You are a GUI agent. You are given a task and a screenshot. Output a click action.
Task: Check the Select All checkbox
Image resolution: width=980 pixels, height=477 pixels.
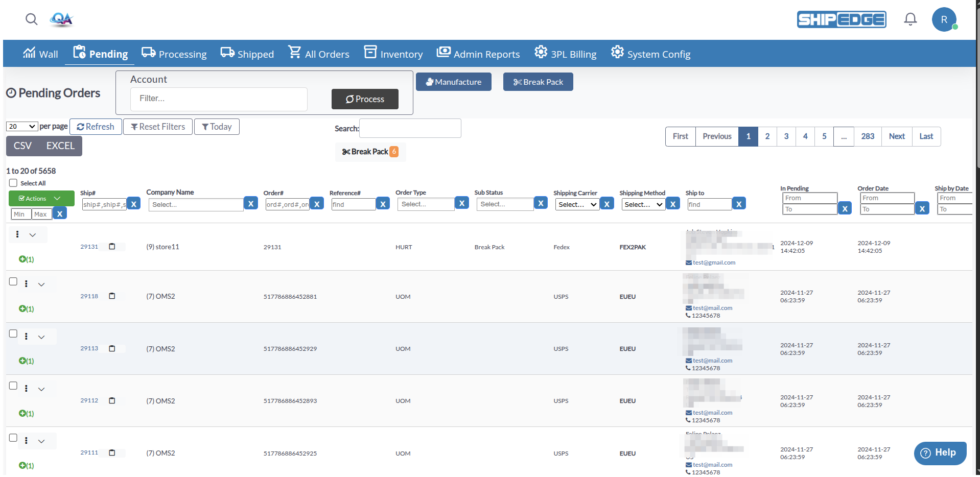click(12, 183)
